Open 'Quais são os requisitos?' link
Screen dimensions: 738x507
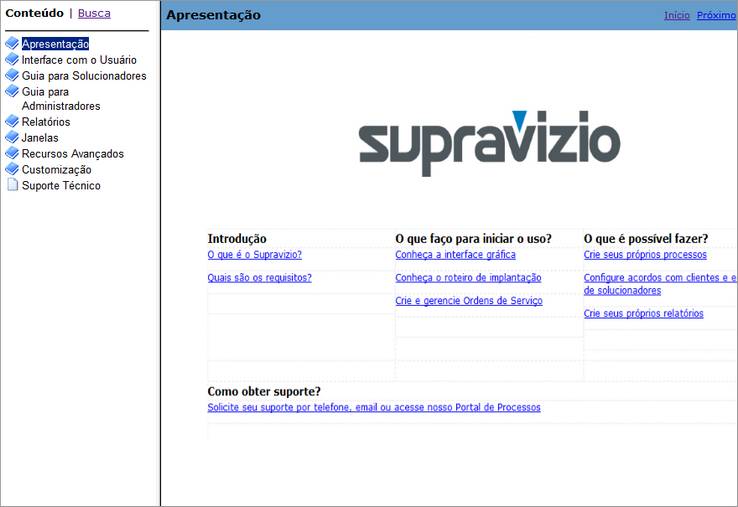(x=259, y=278)
